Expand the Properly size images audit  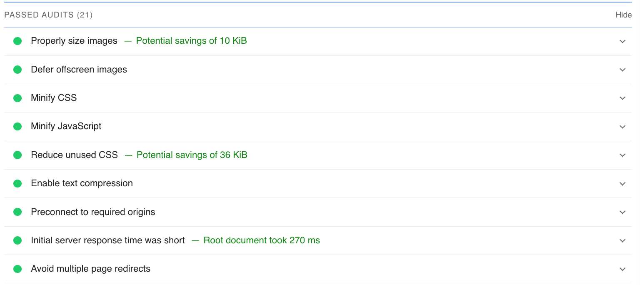click(622, 41)
